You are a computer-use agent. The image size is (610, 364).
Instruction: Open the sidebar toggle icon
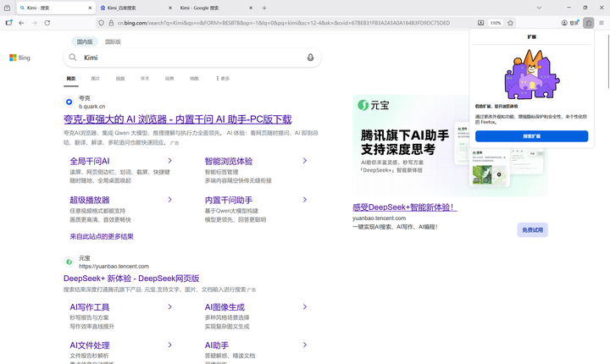[8, 23]
